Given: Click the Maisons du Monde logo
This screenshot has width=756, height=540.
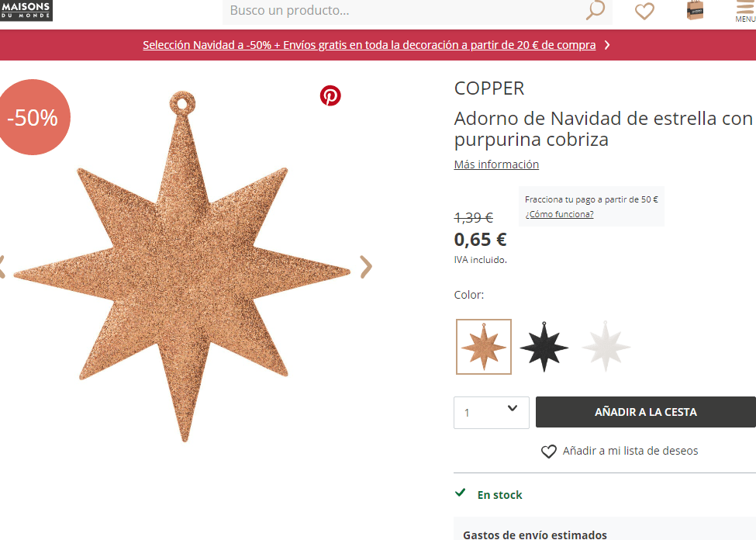Looking at the screenshot, I should coord(26,10).
